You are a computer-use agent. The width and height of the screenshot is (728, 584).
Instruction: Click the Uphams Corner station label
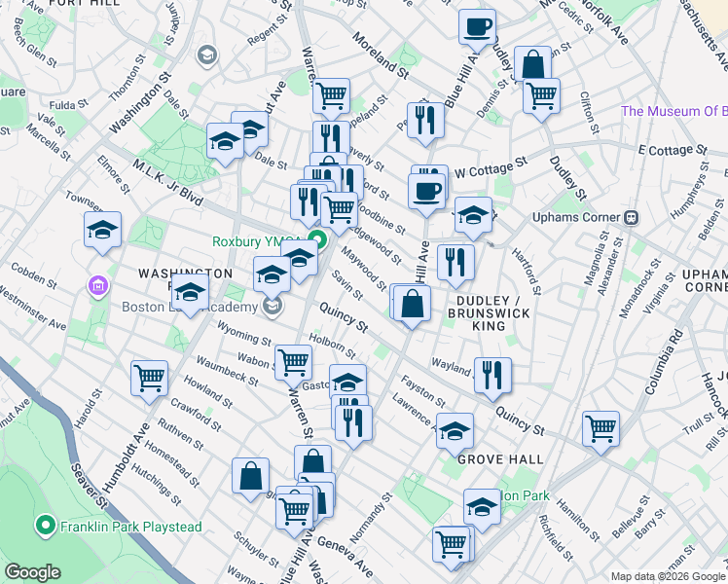click(576, 217)
